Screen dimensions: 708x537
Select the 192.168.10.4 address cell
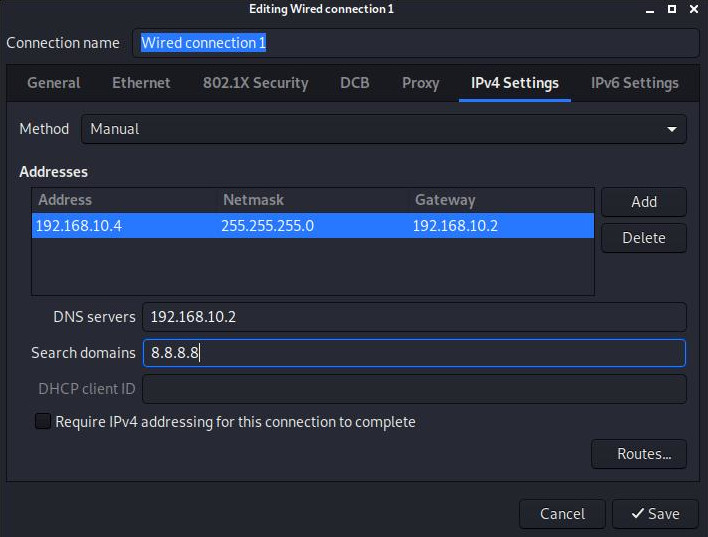79,226
